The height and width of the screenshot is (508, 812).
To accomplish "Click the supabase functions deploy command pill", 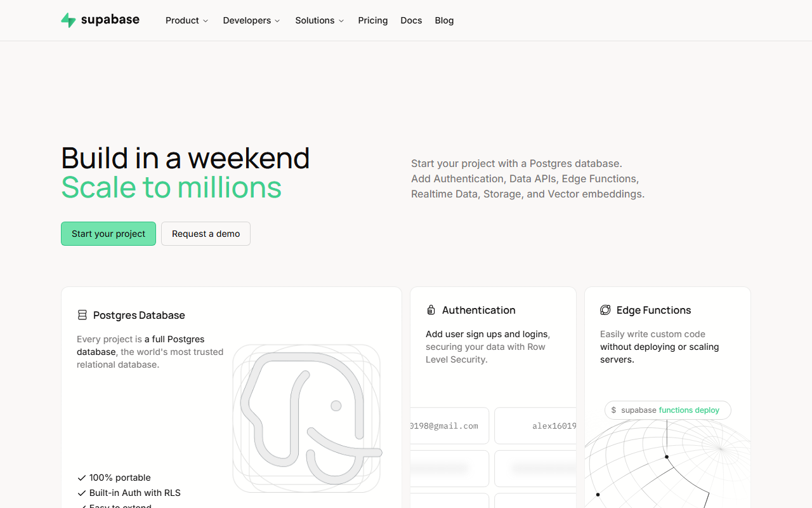I will 667,410.
